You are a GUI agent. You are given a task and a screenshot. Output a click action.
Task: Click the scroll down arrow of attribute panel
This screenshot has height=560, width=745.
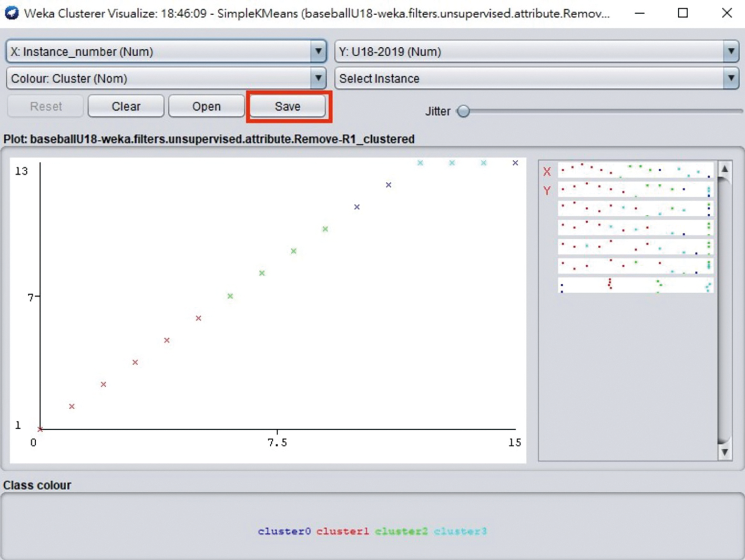[x=724, y=452]
